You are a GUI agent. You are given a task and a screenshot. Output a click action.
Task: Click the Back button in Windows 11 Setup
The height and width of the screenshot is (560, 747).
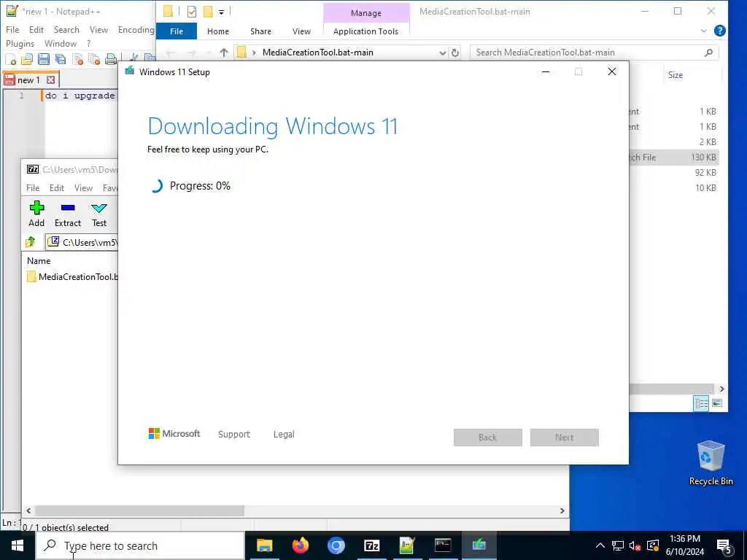pyautogui.click(x=488, y=437)
